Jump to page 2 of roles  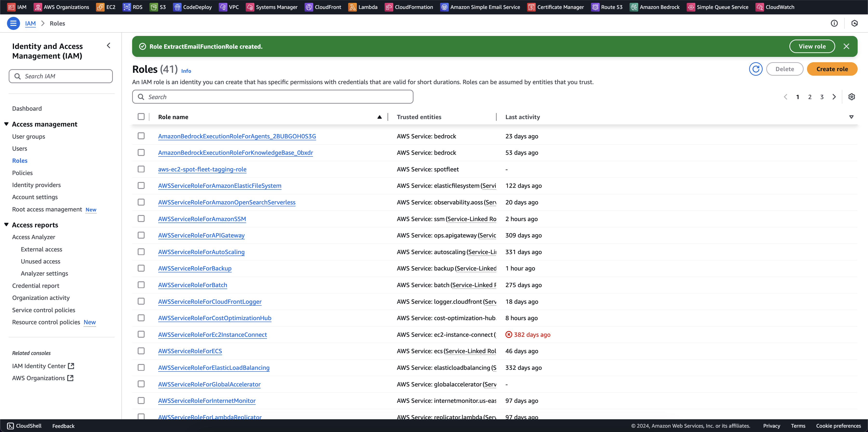(810, 97)
